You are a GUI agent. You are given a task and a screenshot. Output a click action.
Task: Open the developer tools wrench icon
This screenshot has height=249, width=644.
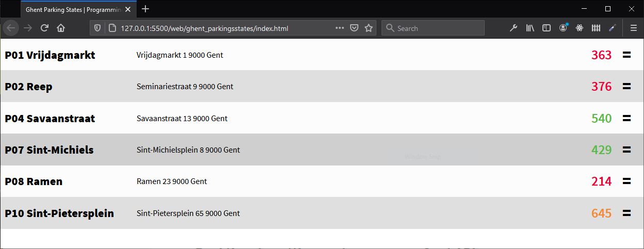514,28
